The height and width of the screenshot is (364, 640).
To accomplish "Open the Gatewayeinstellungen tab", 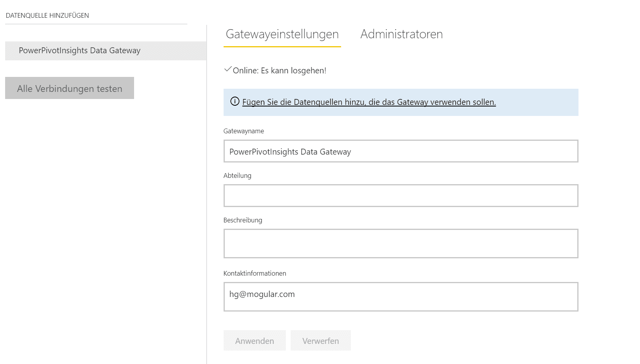I will pyautogui.click(x=282, y=34).
